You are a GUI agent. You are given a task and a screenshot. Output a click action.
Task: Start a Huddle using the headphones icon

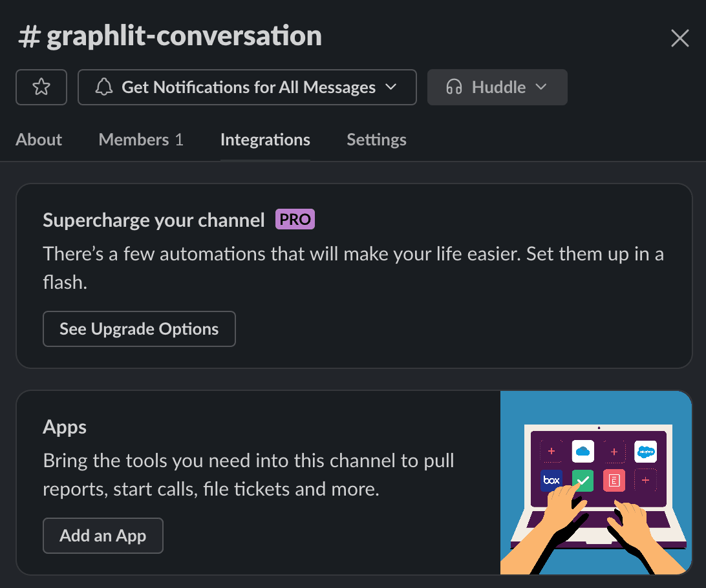pos(455,87)
